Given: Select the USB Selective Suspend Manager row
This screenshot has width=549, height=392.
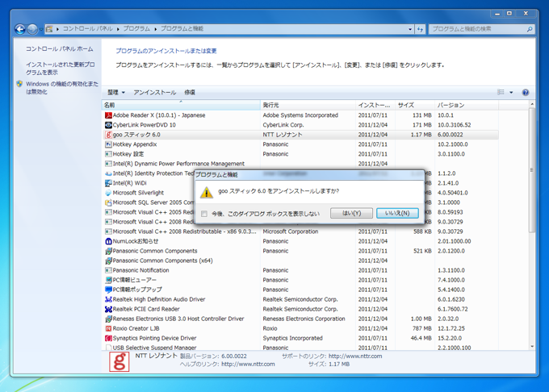Looking at the screenshot, I should coord(301,348).
